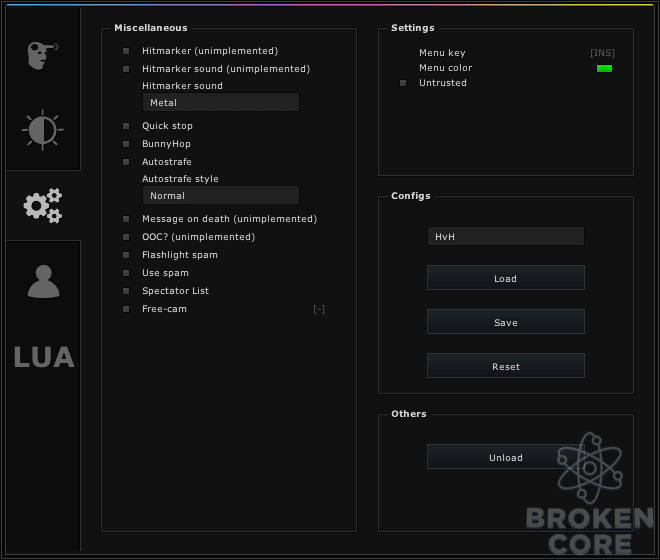Toggle Message on death checkbox
The height and width of the screenshot is (560, 660).
pos(126,219)
